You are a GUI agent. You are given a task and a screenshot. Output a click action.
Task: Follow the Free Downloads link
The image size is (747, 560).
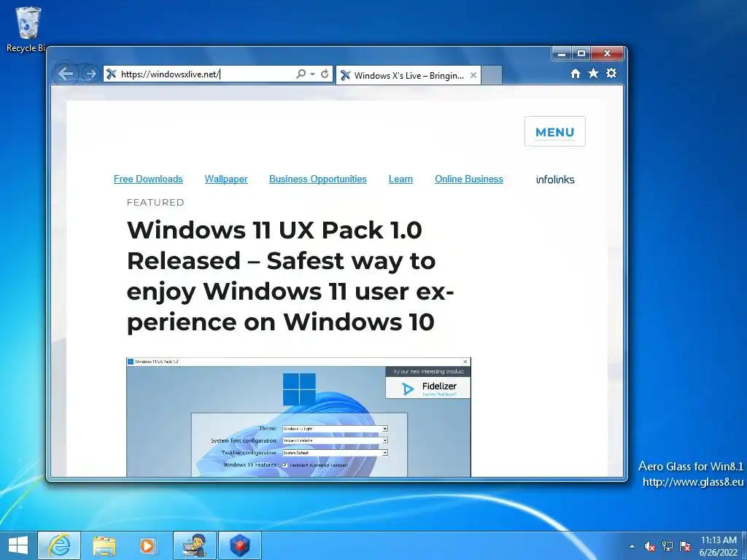point(148,179)
